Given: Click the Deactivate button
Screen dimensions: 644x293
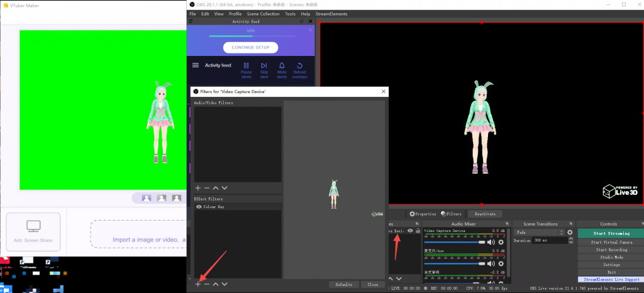Looking at the screenshot, I should (x=485, y=214).
